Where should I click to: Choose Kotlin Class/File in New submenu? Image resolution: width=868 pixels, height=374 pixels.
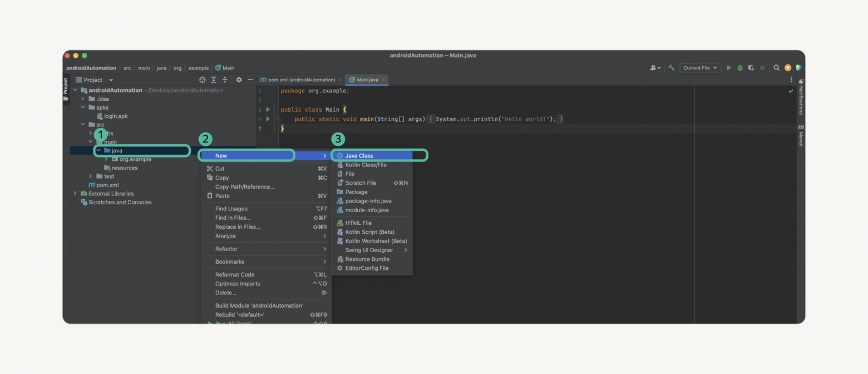coord(372,165)
